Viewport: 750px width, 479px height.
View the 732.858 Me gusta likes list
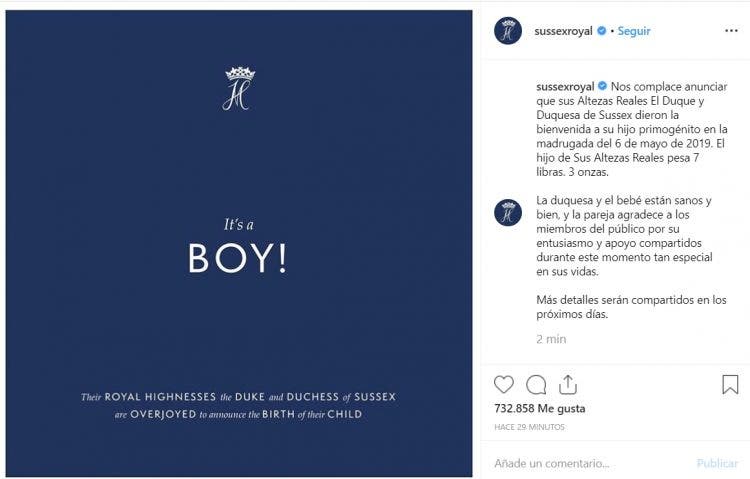tap(540, 409)
